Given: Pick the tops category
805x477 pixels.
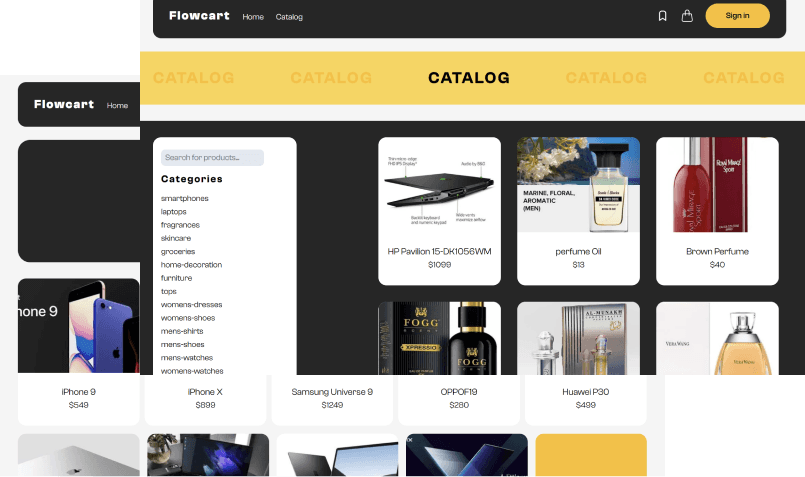Looking at the screenshot, I should (169, 292).
